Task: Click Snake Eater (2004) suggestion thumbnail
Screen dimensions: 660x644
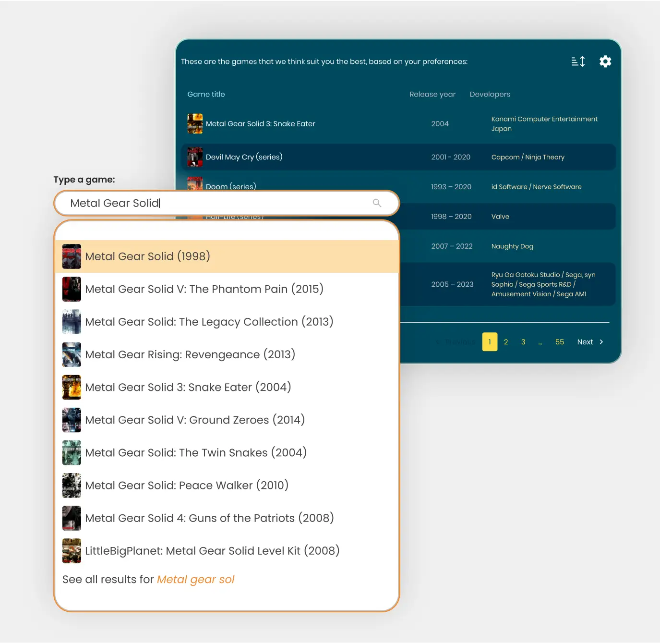Action: (72, 387)
